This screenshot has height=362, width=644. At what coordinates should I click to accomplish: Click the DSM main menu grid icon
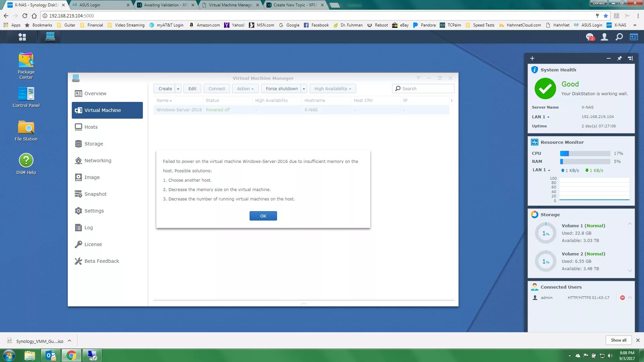(22, 37)
